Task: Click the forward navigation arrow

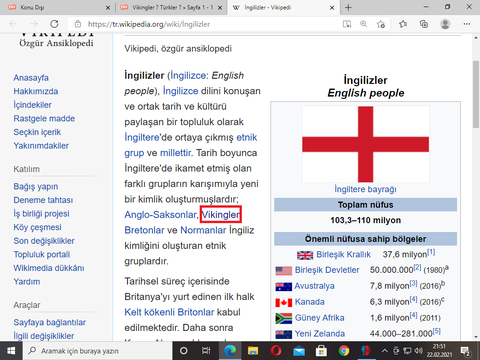Action: pyautogui.click(x=34, y=24)
